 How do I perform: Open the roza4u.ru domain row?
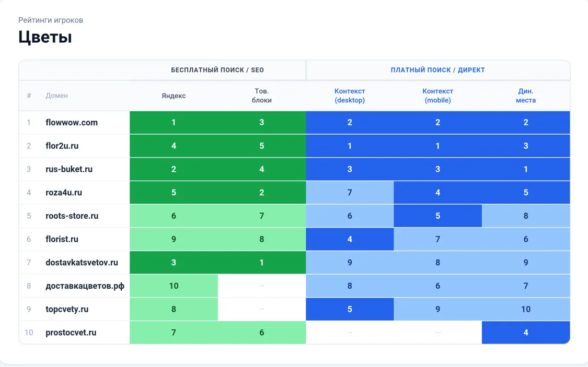[x=294, y=193]
